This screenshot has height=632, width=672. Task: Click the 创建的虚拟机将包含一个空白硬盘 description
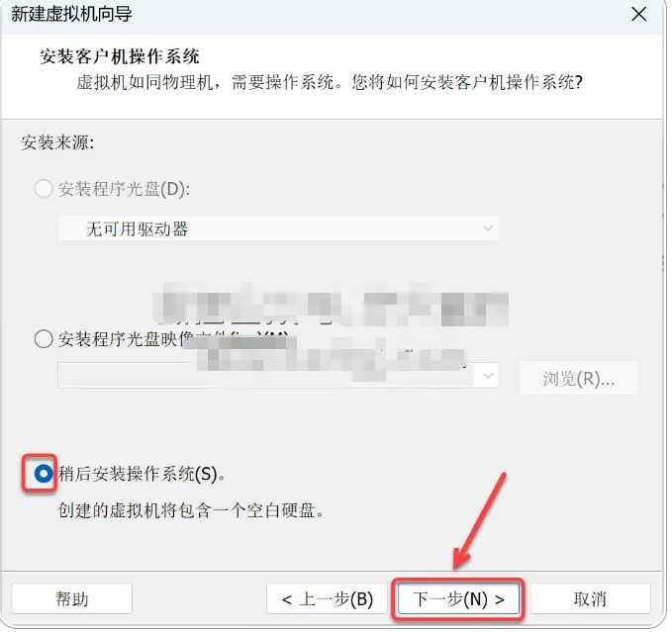[x=191, y=510]
